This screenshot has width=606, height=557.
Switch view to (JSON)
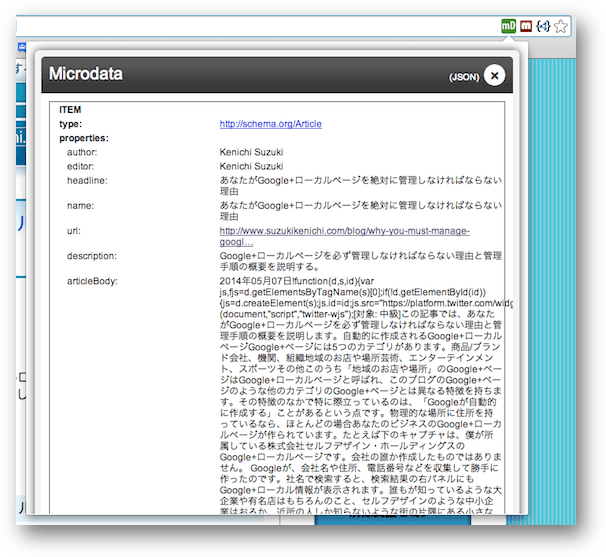464,77
